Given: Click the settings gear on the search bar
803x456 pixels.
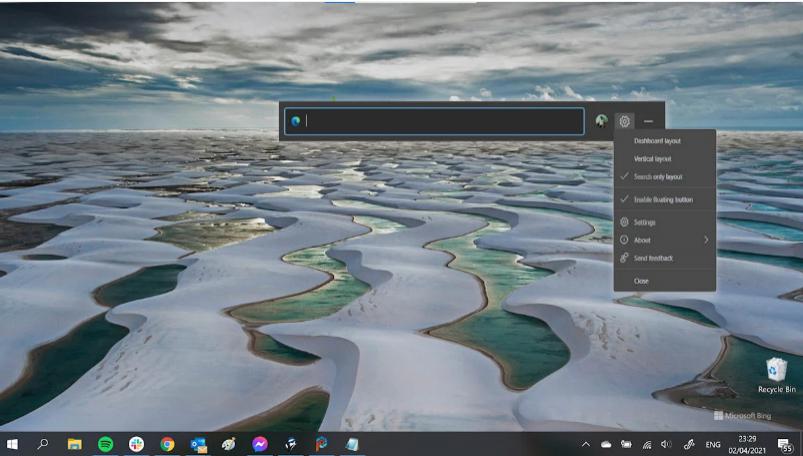Looking at the screenshot, I should point(624,121).
